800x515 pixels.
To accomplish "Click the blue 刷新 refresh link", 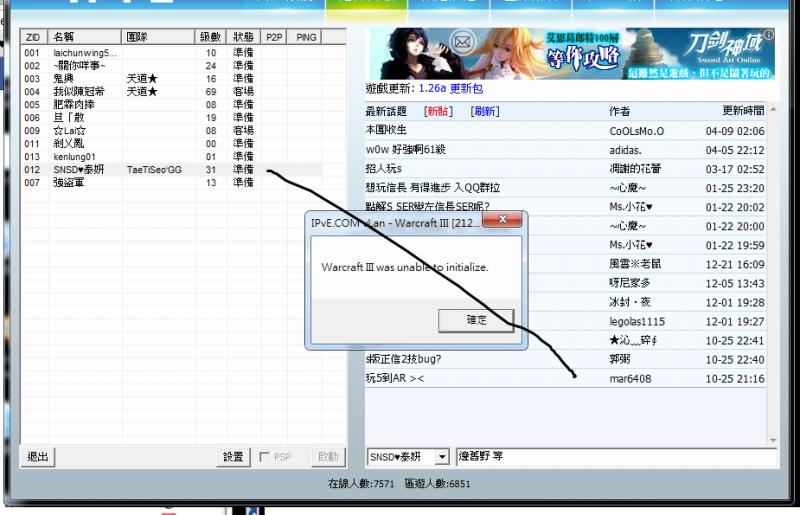I will 485,111.
